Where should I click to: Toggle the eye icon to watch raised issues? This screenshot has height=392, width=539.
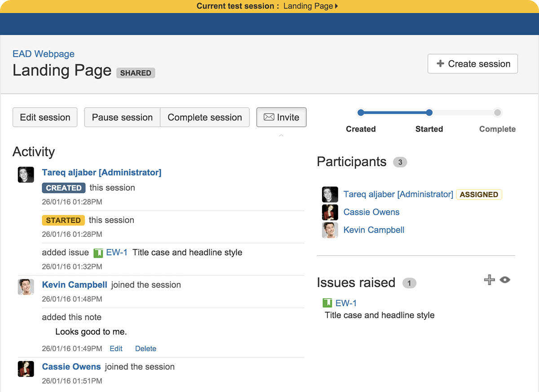point(505,279)
